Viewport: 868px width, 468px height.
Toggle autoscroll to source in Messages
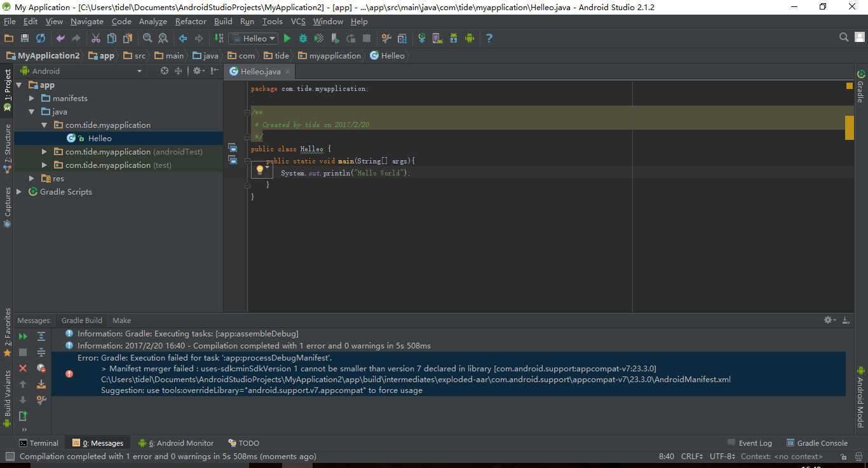click(41, 384)
